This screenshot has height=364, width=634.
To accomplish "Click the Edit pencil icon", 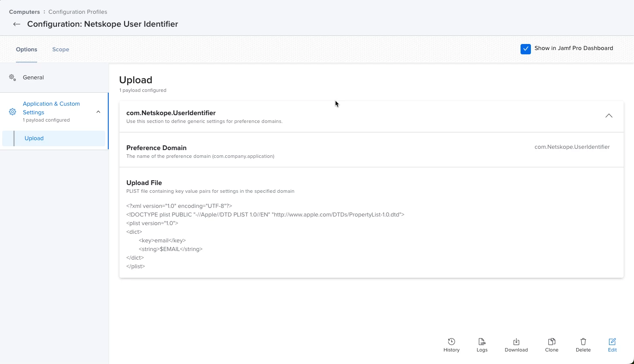I will [612, 342].
